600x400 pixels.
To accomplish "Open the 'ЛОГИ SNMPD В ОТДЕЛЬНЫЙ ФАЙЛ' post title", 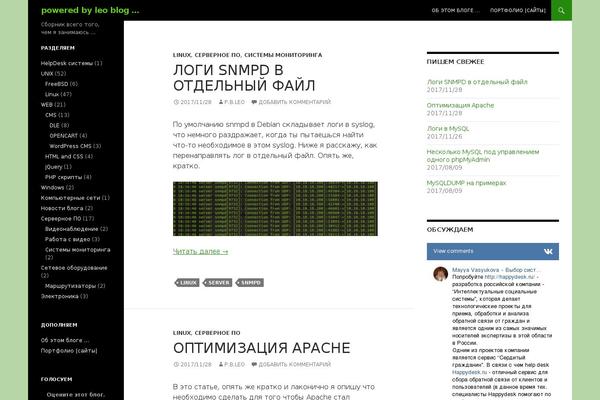I will (244, 78).
